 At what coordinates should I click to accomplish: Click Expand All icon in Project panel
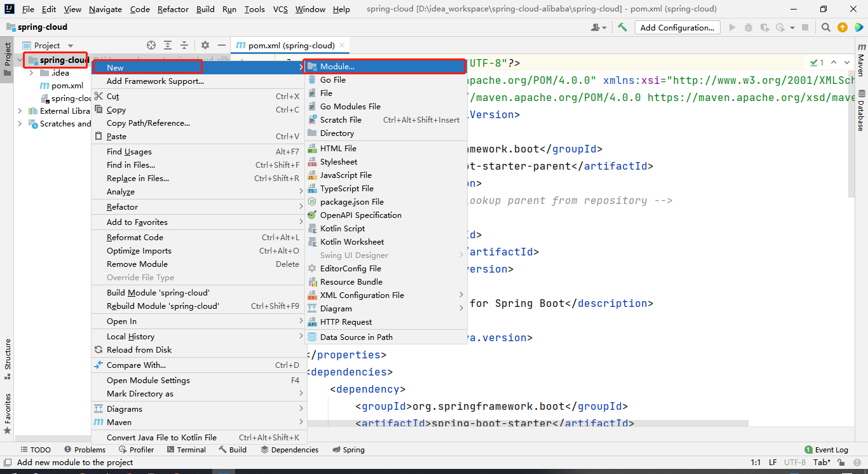tap(168, 45)
